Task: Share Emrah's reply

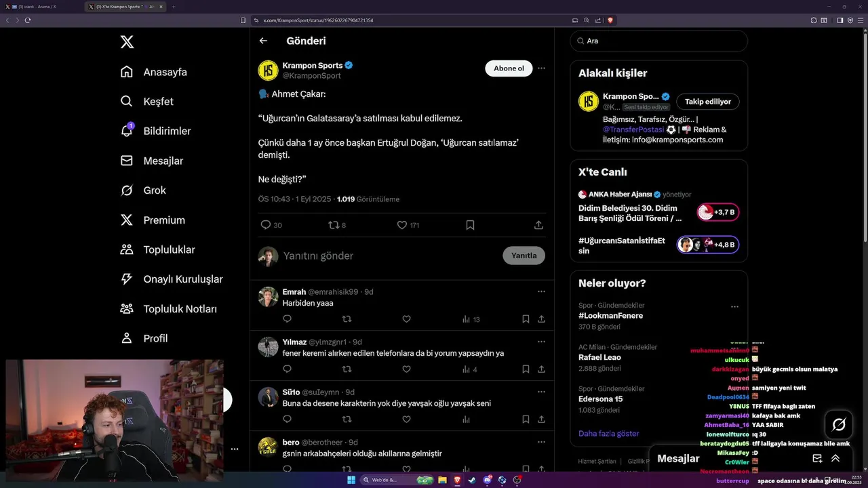Action: click(x=541, y=319)
